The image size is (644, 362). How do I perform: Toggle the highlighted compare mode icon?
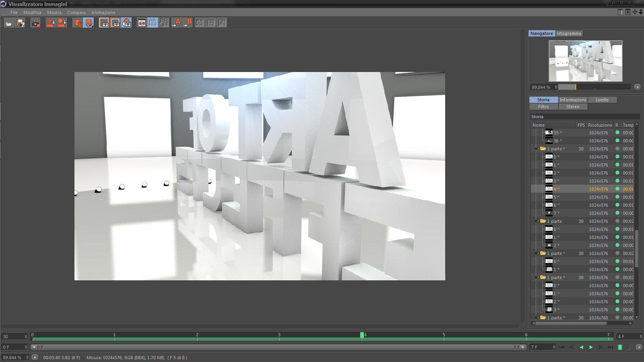153,23
